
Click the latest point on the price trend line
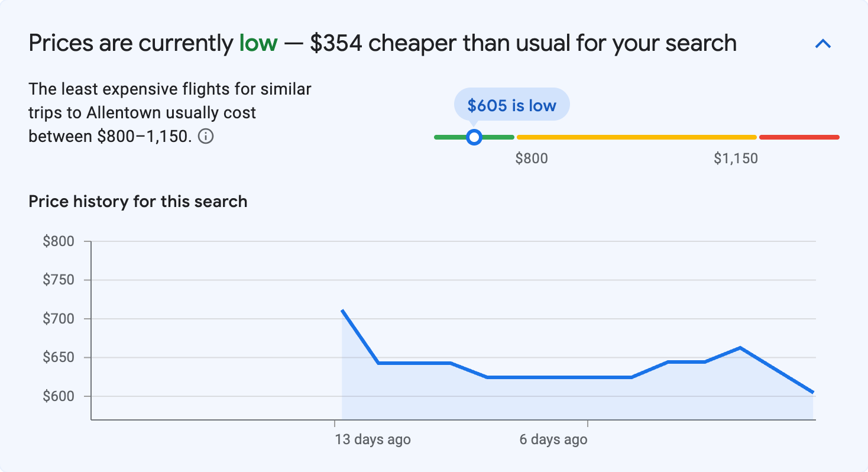pyautogui.click(x=813, y=392)
